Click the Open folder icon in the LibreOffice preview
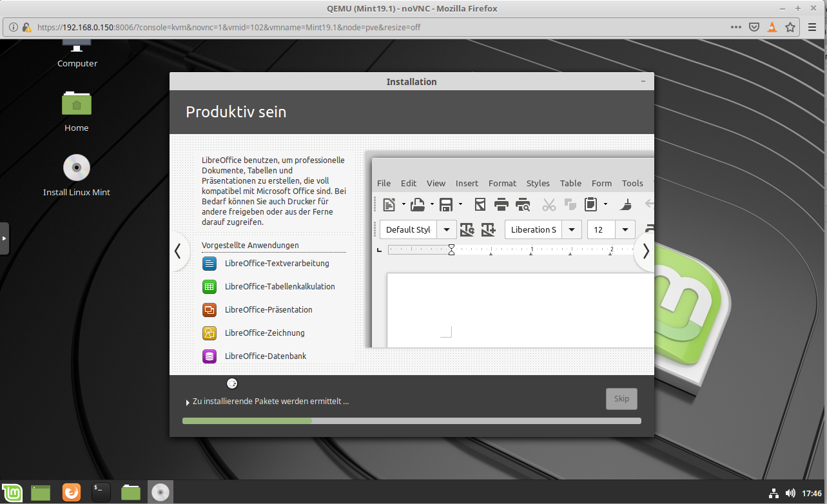The image size is (827, 504). click(418, 205)
